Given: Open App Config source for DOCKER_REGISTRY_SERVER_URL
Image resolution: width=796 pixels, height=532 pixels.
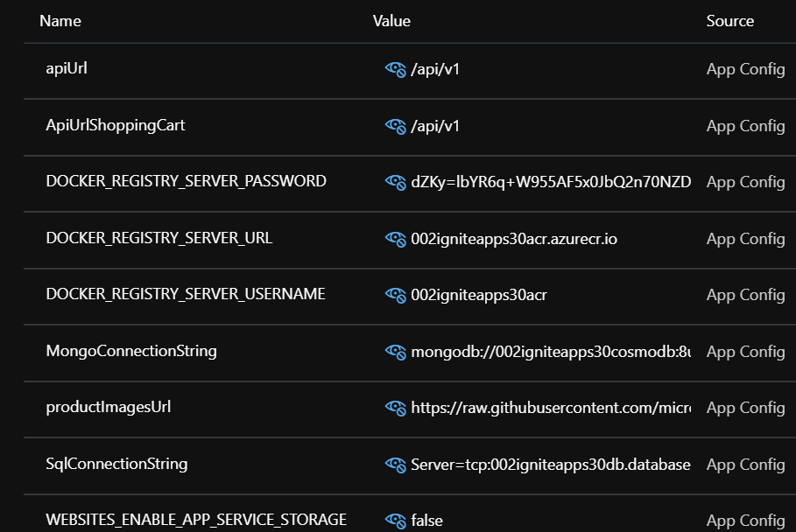Looking at the screenshot, I should point(745,238).
